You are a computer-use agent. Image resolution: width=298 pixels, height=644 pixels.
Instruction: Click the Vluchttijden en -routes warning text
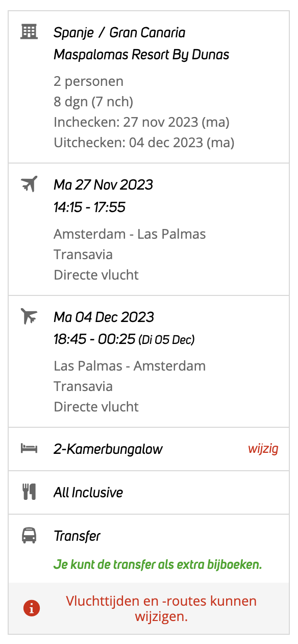(161, 609)
